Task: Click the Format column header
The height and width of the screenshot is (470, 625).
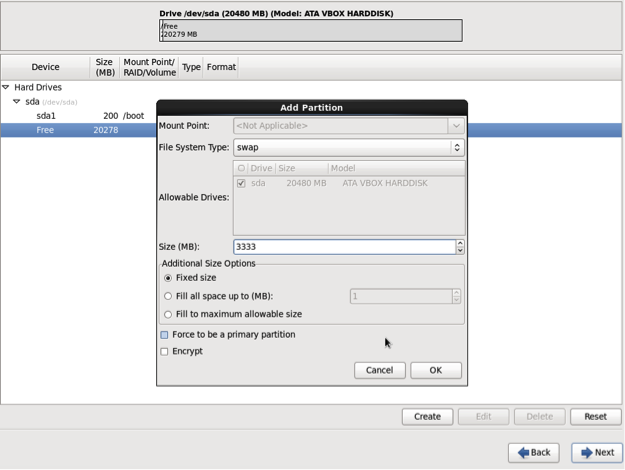Action: (x=221, y=67)
